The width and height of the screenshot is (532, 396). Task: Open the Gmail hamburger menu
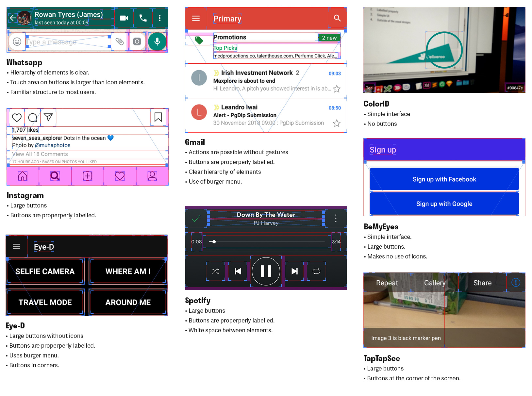coord(196,18)
